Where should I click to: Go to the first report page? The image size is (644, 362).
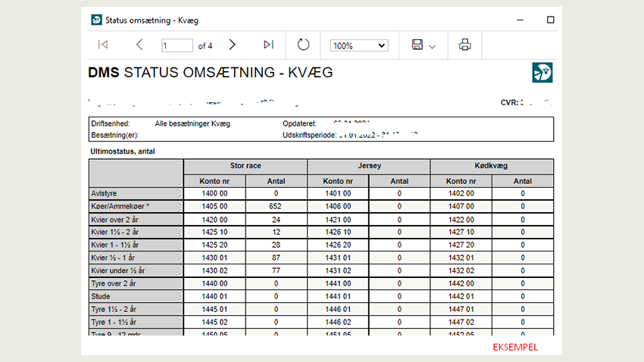point(102,45)
